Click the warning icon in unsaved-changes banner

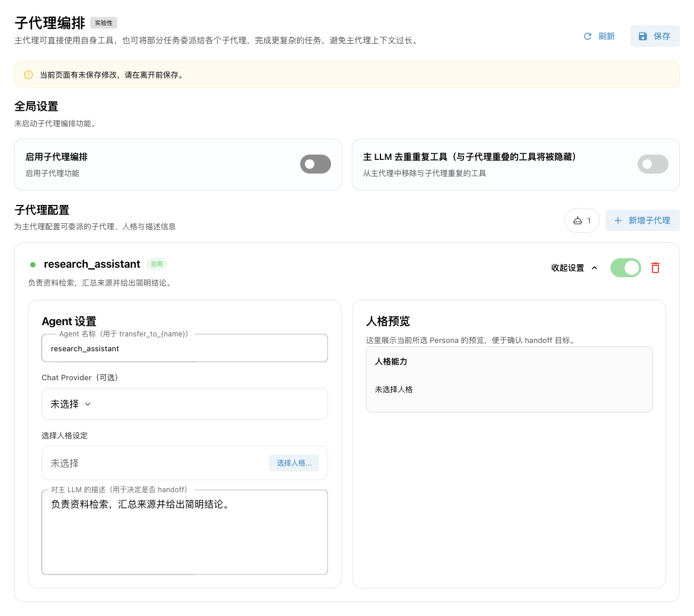28,75
